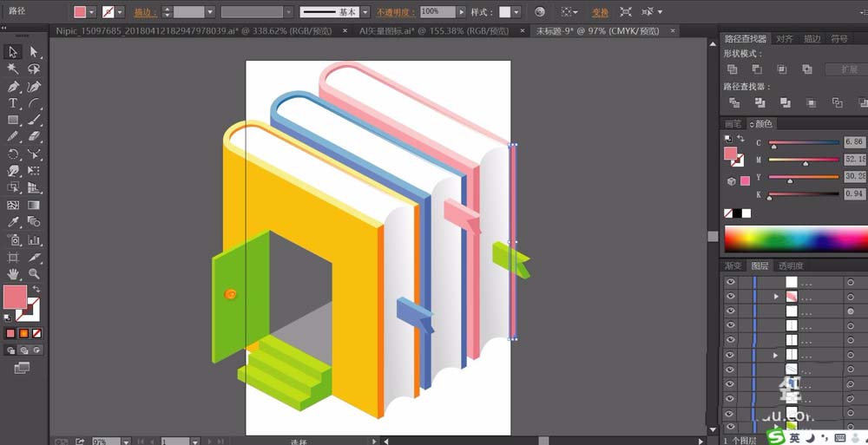The width and height of the screenshot is (868, 445).
Task: Enable Draw Normal mode
Action: (10, 350)
